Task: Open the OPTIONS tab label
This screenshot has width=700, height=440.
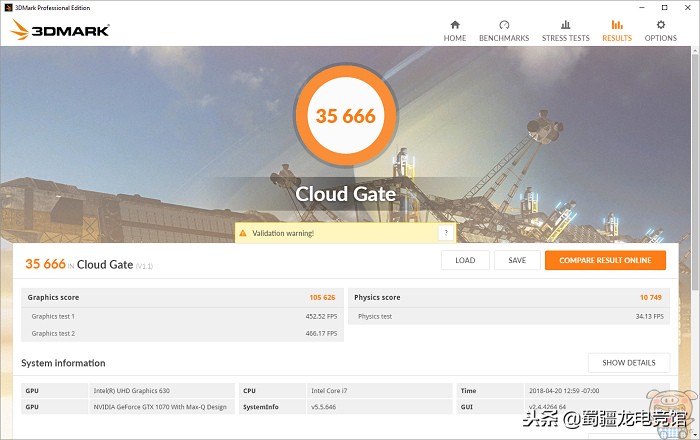Action: pyautogui.click(x=661, y=38)
